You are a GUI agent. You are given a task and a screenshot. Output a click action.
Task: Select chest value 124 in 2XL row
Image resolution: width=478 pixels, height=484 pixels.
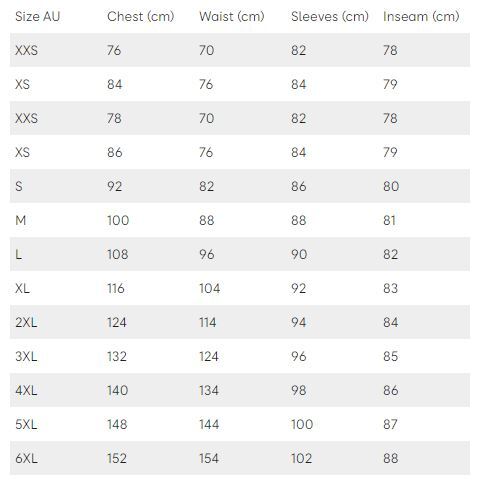coord(117,322)
